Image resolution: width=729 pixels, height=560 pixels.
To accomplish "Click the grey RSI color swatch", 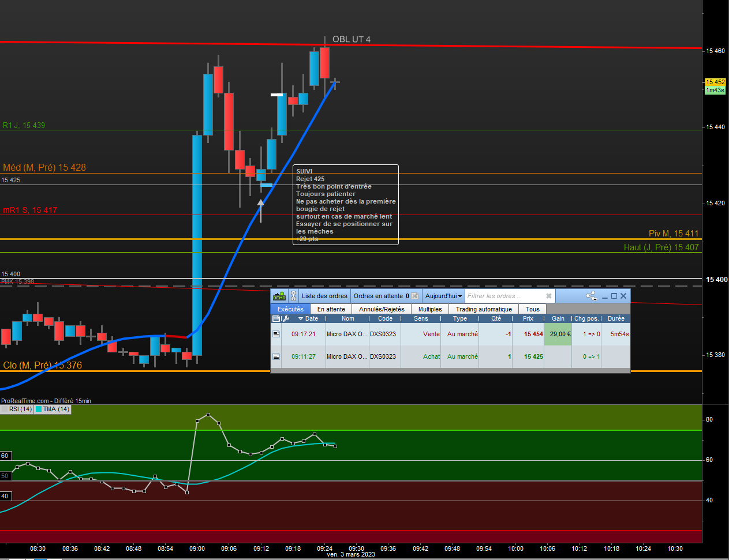I will [4, 409].
